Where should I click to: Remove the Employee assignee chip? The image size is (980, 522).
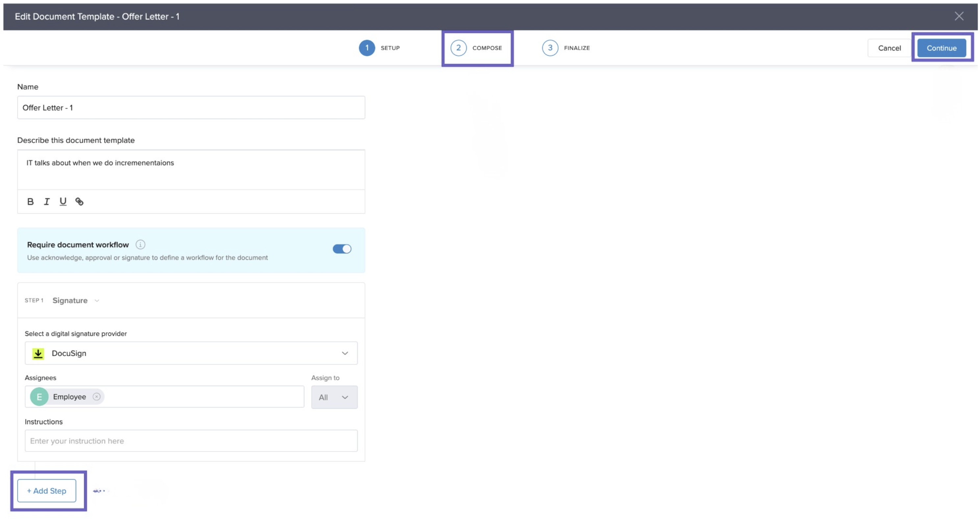(x=97, y=396)
